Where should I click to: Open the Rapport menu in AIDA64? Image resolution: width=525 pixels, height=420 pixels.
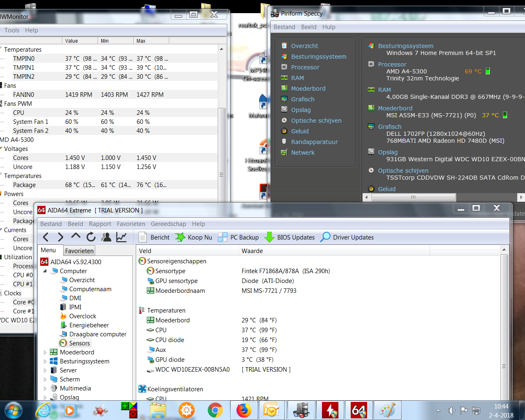(x=100, y=224)
